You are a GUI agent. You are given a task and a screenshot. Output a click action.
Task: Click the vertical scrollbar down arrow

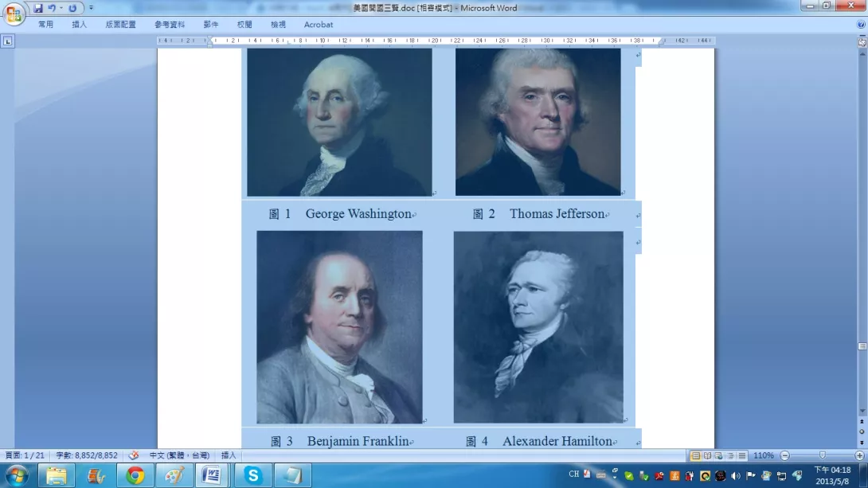pos(862,411)
